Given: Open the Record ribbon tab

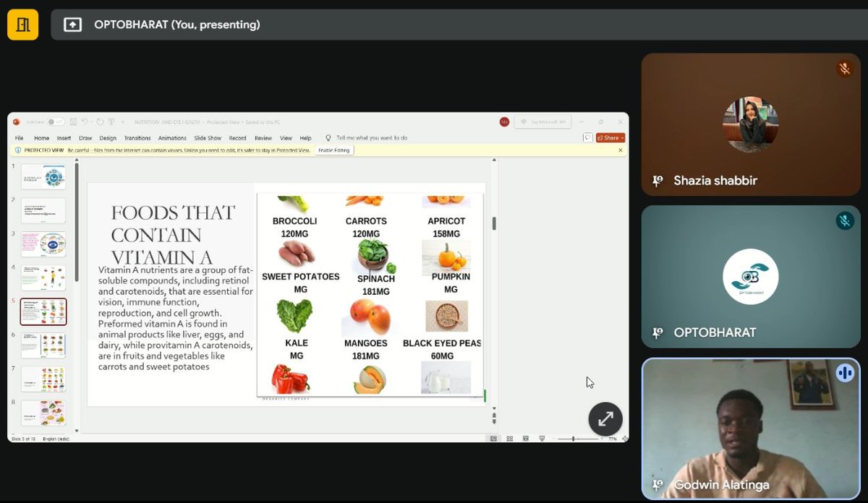Looking at the screenshot, I should (237, 138).
